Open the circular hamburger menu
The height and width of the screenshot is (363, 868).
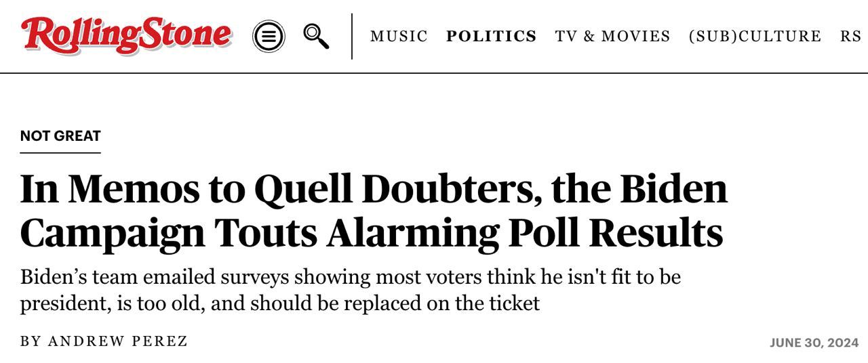point(269,36)
